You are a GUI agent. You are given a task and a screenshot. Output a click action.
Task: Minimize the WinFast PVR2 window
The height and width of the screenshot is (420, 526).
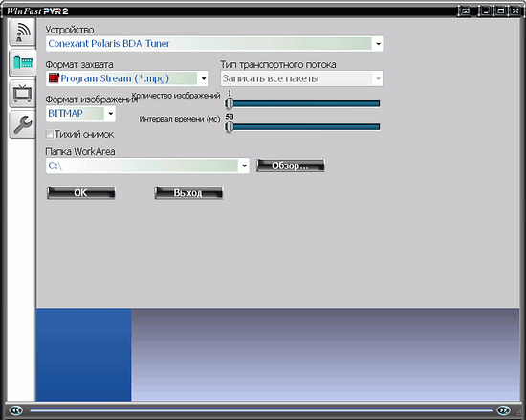click(486, 11)
